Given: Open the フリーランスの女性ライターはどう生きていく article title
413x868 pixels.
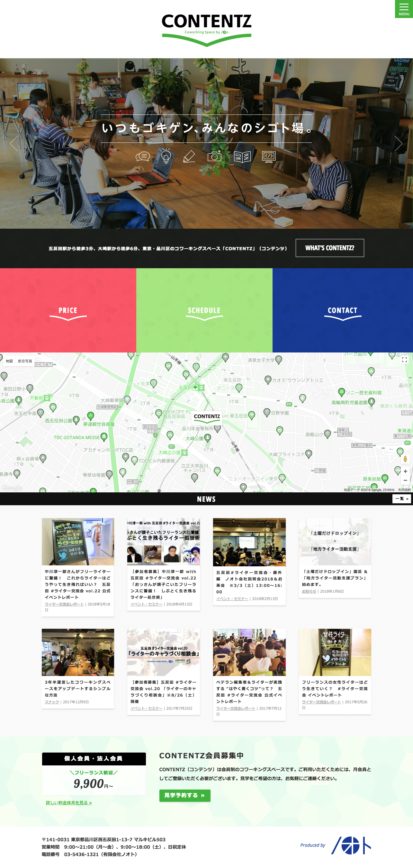Looking at the screenshot, I should [x=335, y=689].
